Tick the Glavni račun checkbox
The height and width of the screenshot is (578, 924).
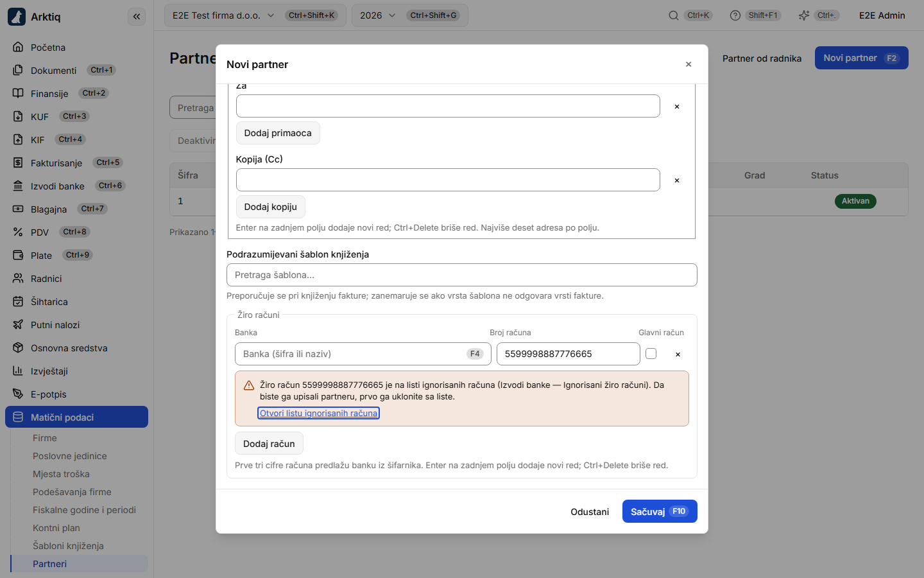651,354
